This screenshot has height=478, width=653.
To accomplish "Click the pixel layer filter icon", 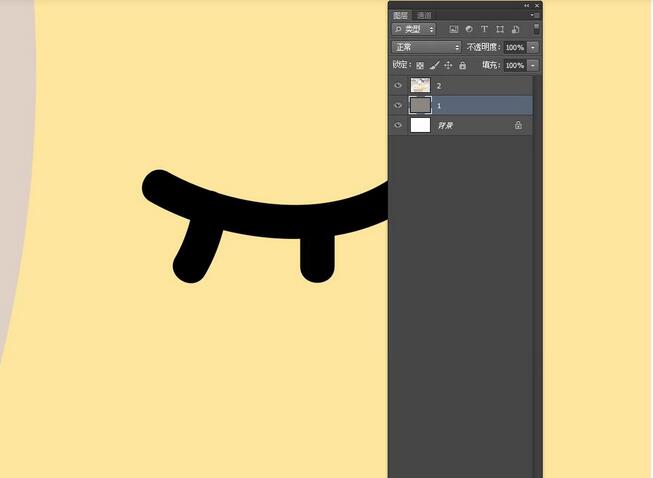I will [x=454, y=30].
